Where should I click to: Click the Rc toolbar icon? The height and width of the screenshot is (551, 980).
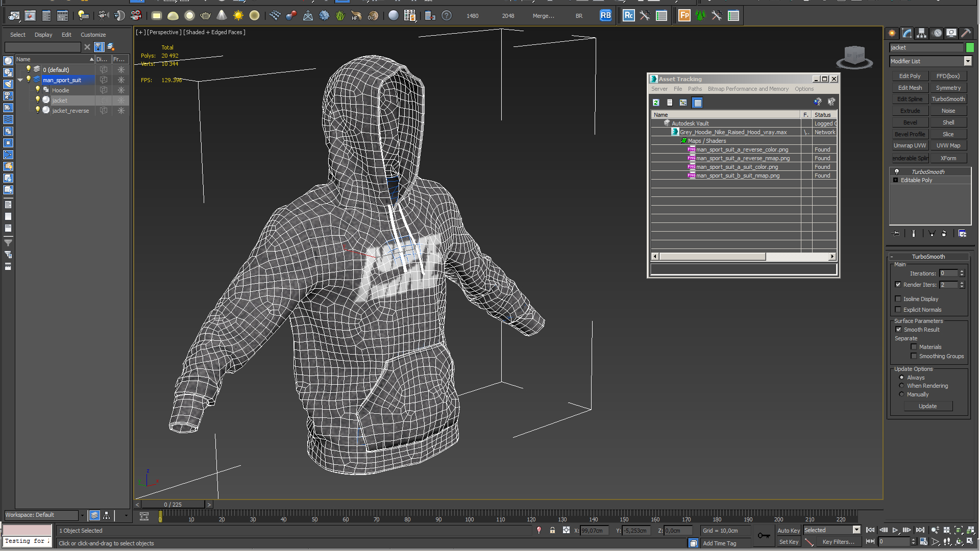(x=629, y=15)
